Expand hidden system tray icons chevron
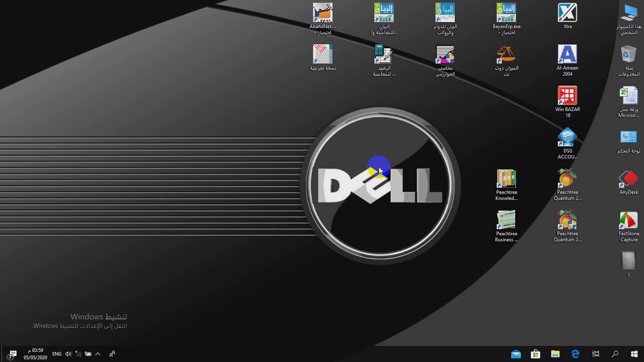The image size is (644, 362). (x=98, y=354)
